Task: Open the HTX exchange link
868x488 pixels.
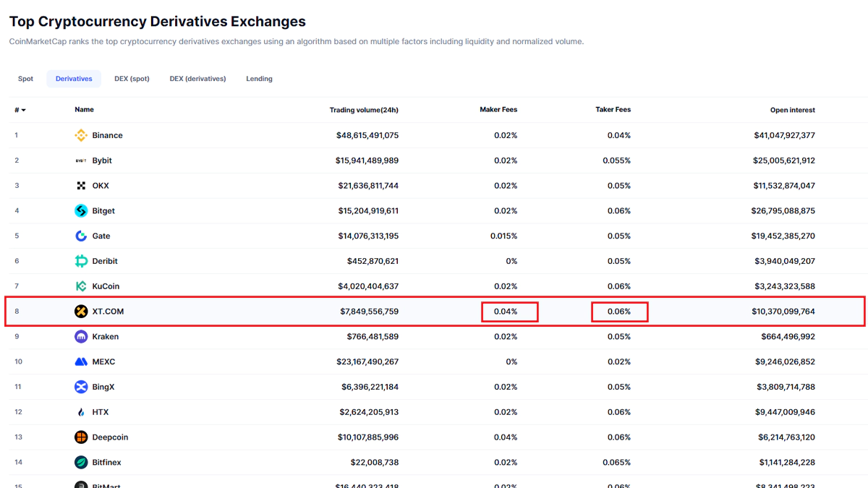Action: (x=101, y=412)
